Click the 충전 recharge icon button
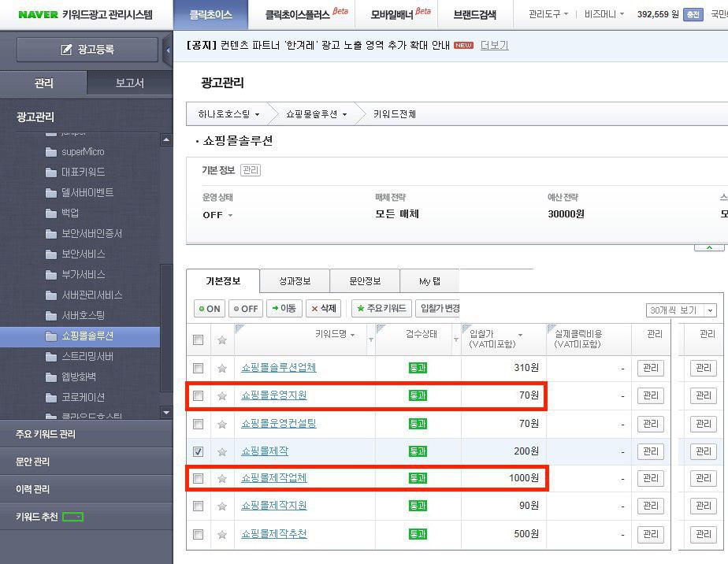 tap(693, 15)
